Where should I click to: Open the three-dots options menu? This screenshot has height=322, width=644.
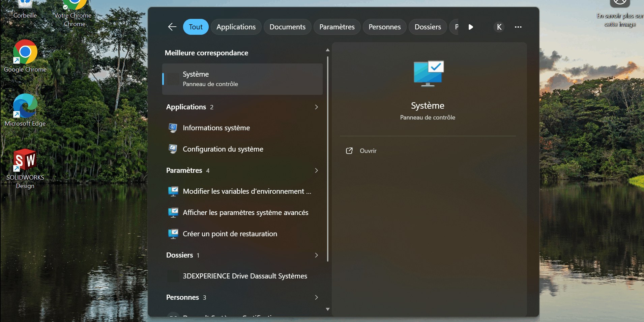[x=518, y=27]
